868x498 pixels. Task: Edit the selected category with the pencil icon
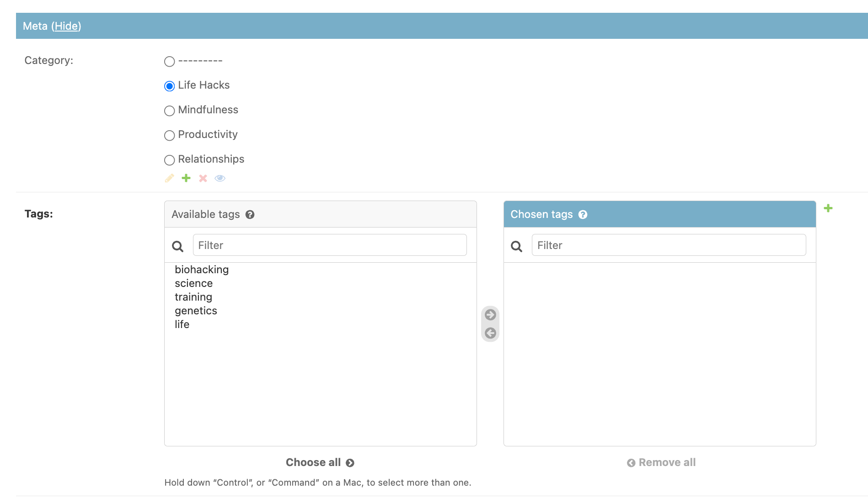[169, 178]
